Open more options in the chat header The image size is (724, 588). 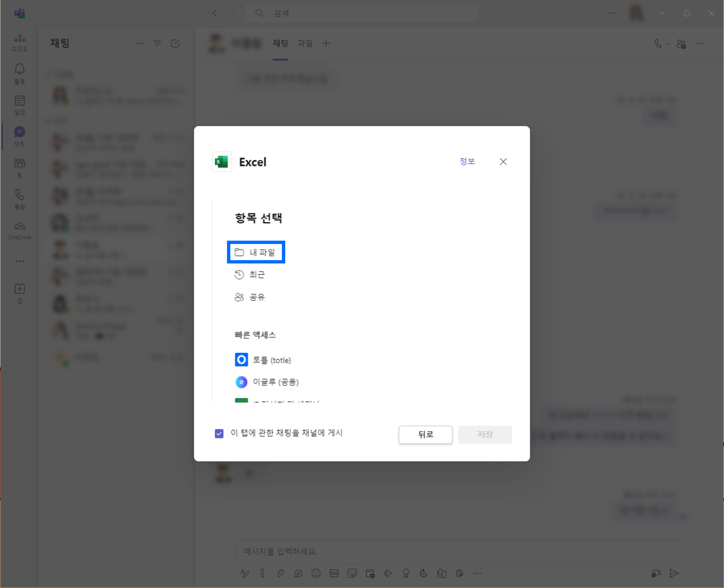coord(699,43)
